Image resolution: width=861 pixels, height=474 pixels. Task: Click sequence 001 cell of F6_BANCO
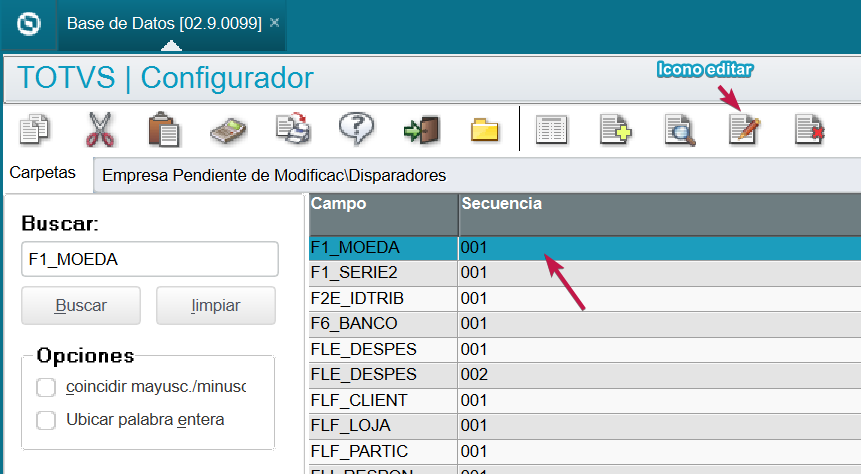tap(660, 324)
